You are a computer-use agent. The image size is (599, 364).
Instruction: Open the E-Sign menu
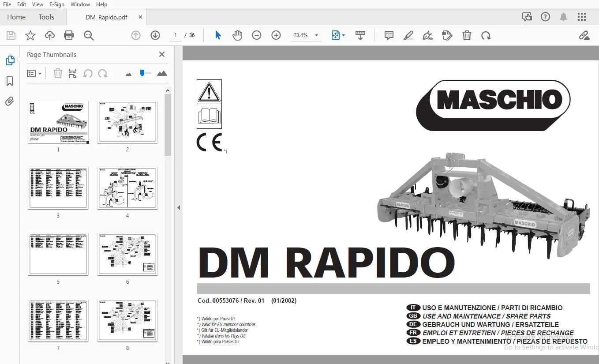tap(56, 4)
